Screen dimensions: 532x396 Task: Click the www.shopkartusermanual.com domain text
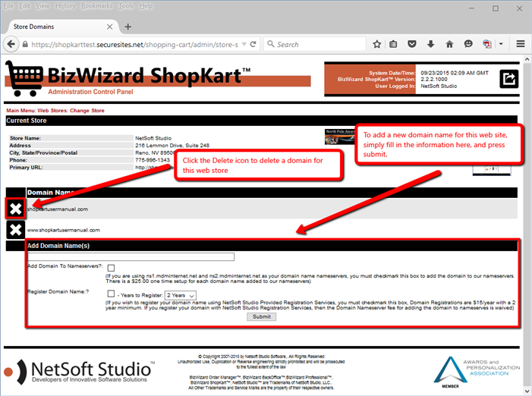[64, 230]
